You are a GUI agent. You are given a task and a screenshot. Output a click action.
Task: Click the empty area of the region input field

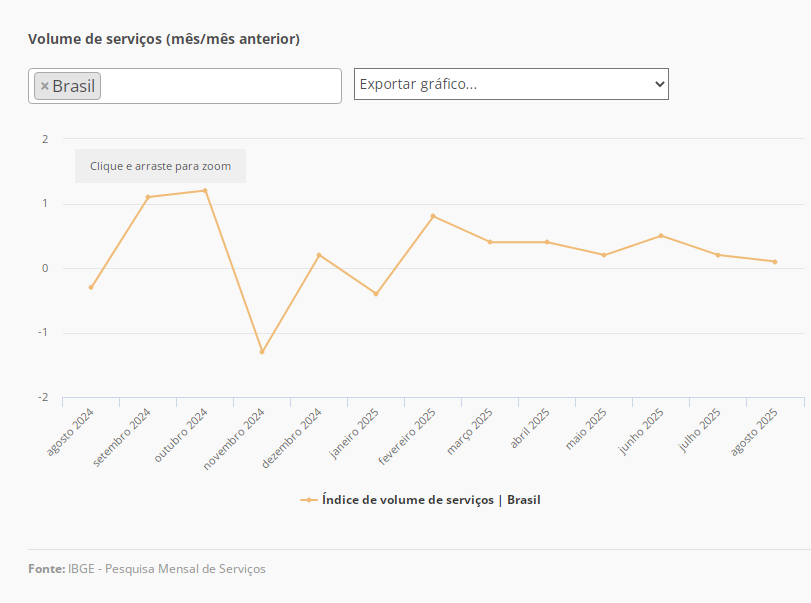point(220,86)
